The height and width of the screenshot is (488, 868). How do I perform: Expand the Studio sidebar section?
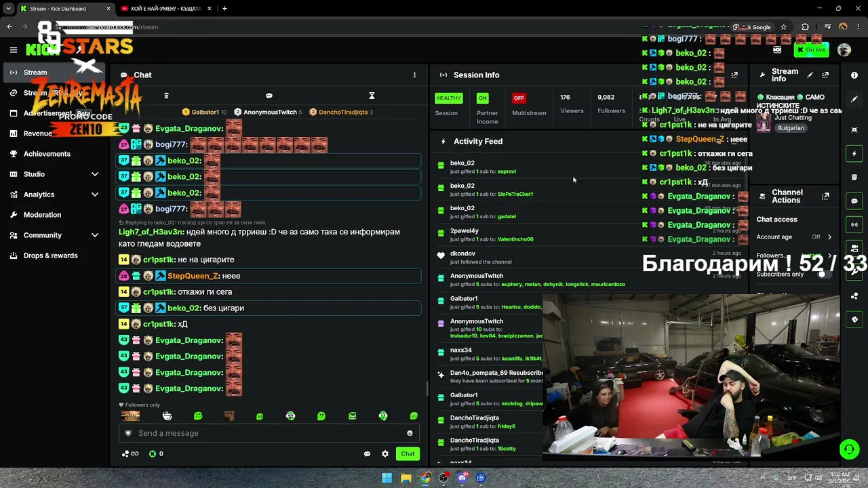coord(56,174)
